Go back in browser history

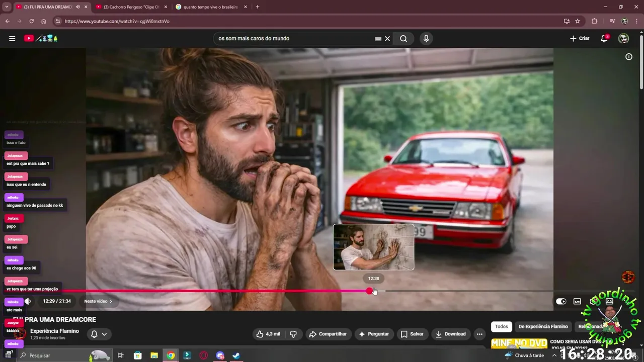pos(7,21)
